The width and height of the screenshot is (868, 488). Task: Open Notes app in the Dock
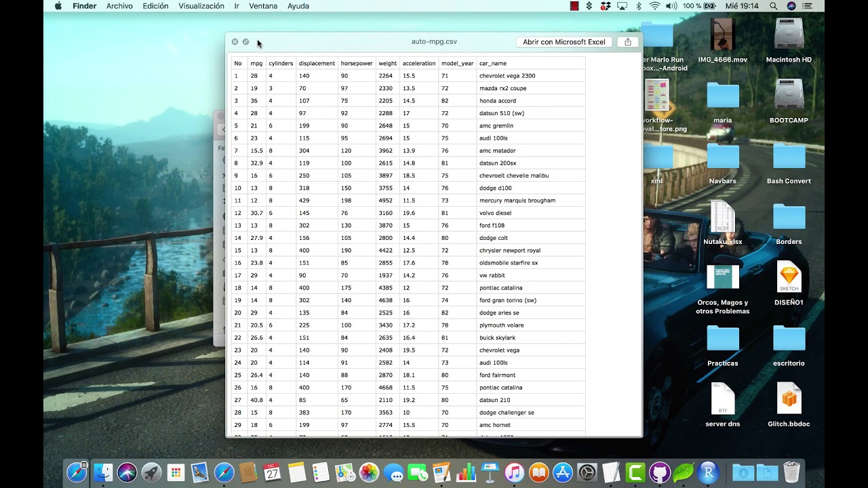coord(296,472)
